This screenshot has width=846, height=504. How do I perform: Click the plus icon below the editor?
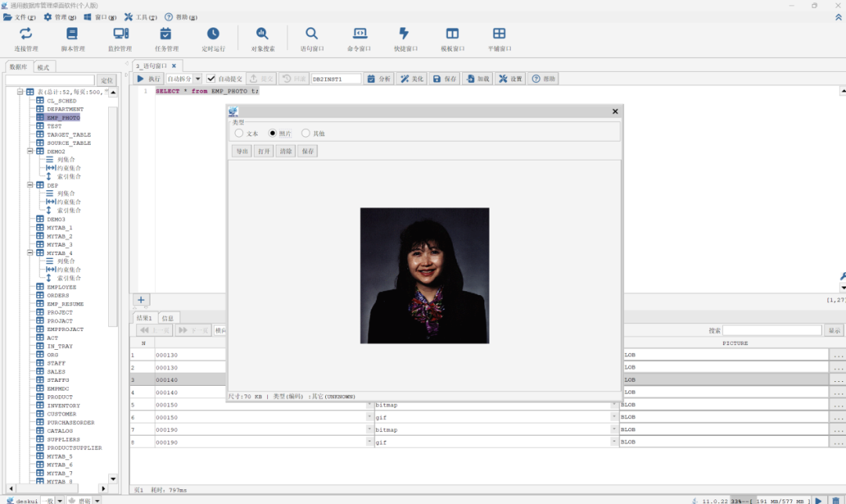point(141,300)
